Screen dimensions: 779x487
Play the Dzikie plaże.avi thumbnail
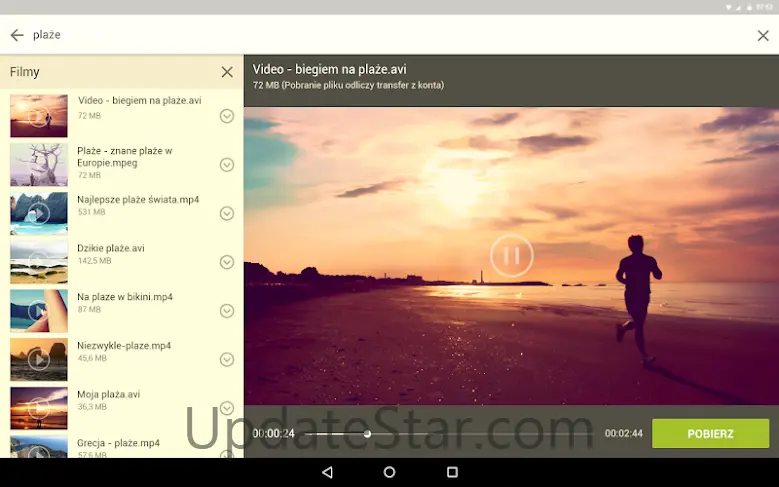click(x=39, y=262)
